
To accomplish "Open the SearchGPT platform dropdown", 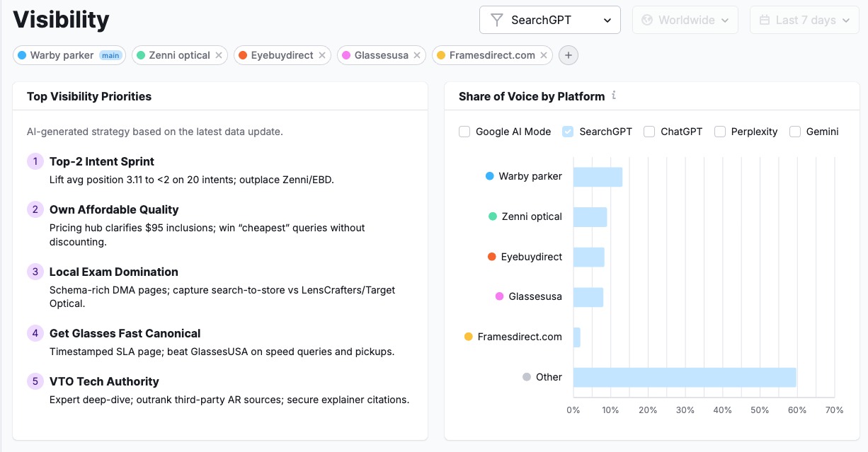I will tap(550, 20).
